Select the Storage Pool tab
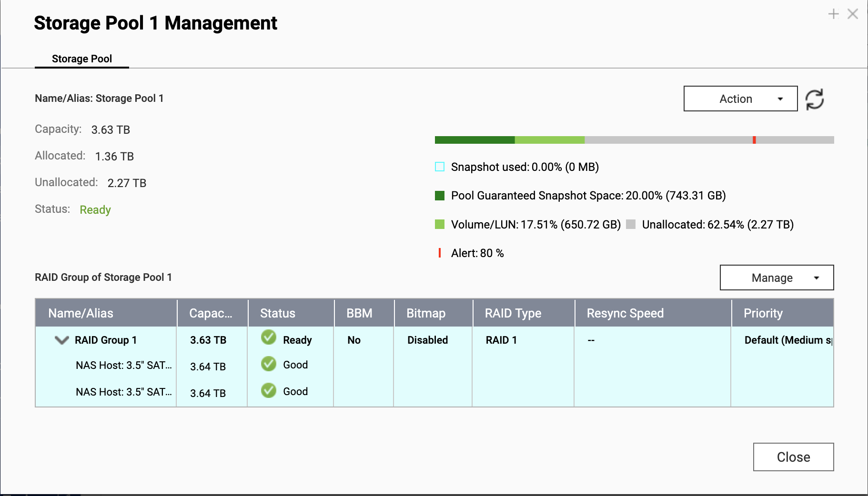The height and width of the screenshot is (496, 868). coord(82,59)
